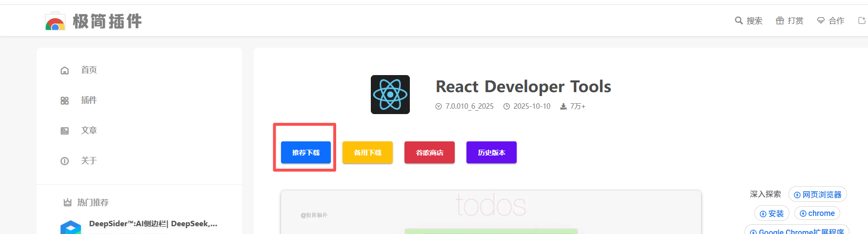
Task: Click the 合作 diamond icon
Action: pos(821,20)
